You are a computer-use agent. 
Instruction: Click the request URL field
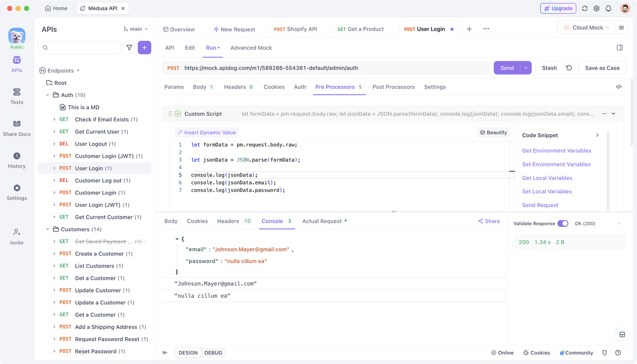click(x=326, y=68)
